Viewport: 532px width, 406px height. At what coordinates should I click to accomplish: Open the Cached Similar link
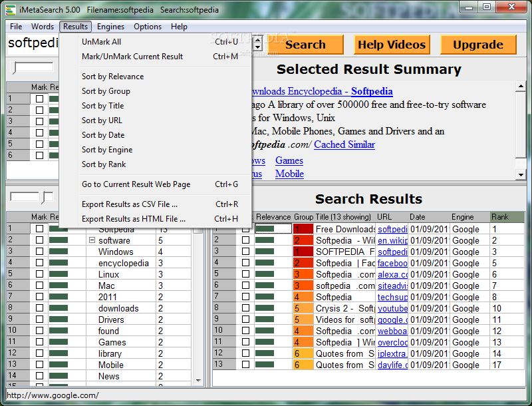coord(344,144)
